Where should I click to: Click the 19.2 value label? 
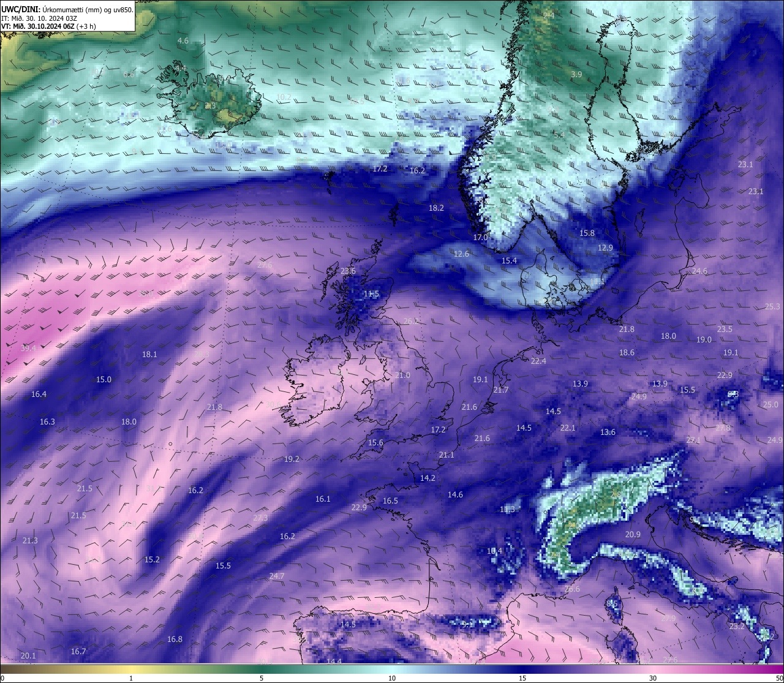292,459
